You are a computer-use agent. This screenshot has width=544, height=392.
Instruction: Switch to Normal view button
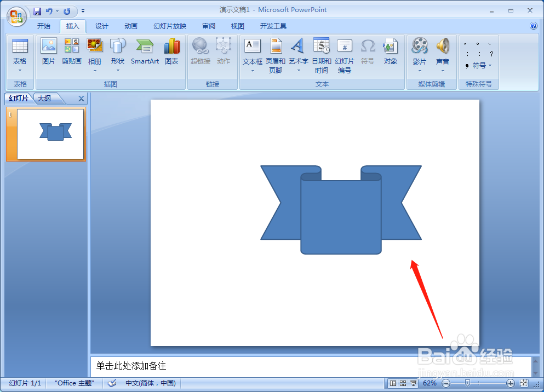click(393, 383)
